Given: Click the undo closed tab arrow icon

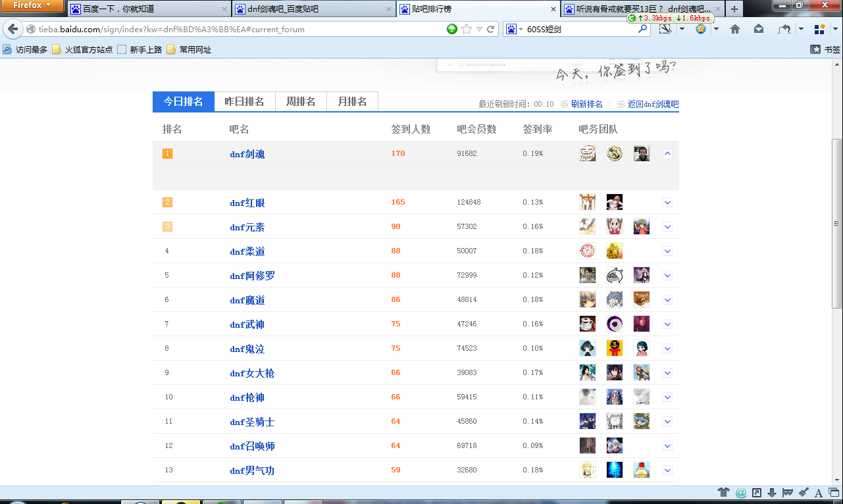Looking at the screenshot, I should (x=784, y=29).
